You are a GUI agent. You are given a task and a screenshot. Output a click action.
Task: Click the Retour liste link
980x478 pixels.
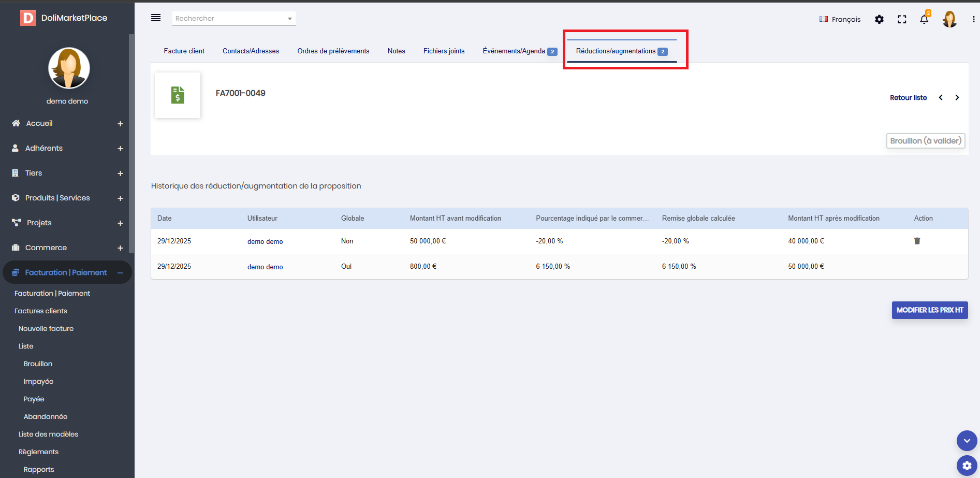click(x=908, y=97)
